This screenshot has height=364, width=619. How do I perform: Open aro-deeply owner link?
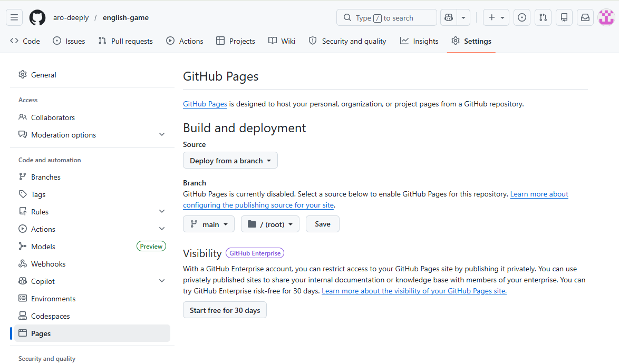point(71,17)
